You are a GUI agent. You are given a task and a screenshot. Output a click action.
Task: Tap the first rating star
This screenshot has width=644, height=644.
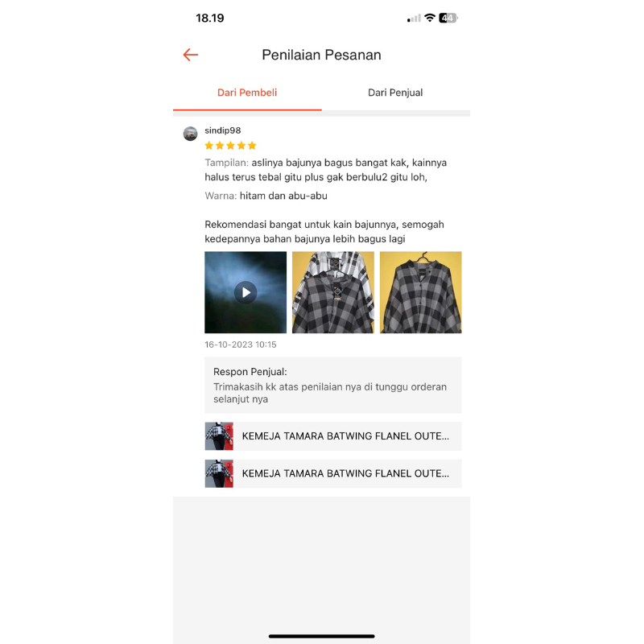pos(209,146)
